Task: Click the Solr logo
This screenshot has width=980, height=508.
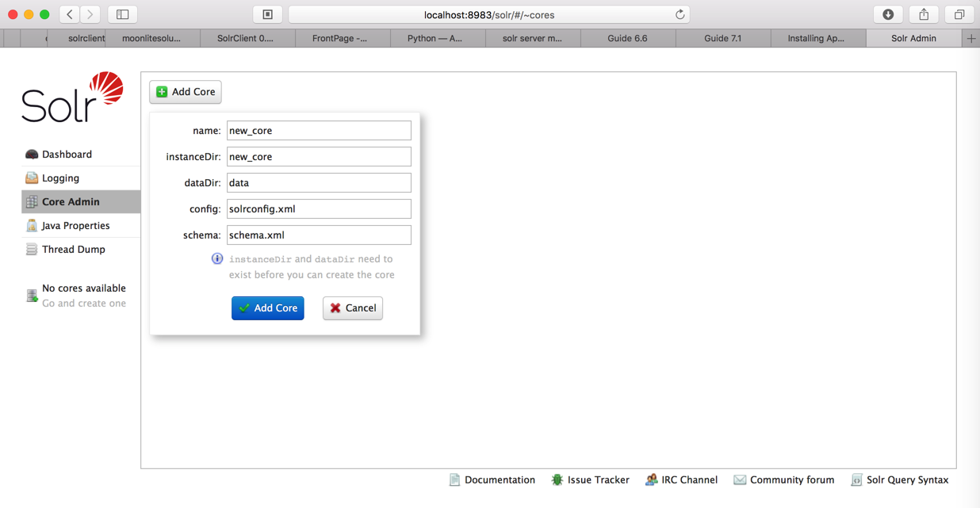Action: coord(73,97)
